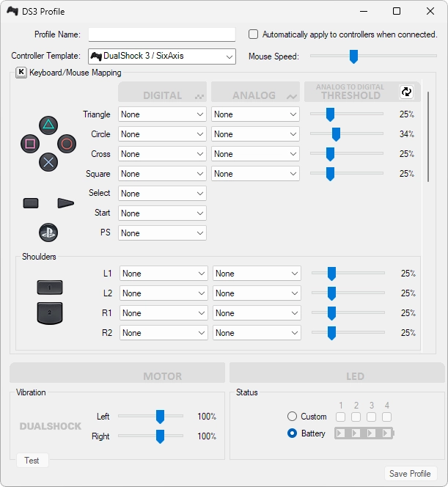The width and height of the screenshot is (448, 487).
Task: Click the Square button icon
Action: 30,144
